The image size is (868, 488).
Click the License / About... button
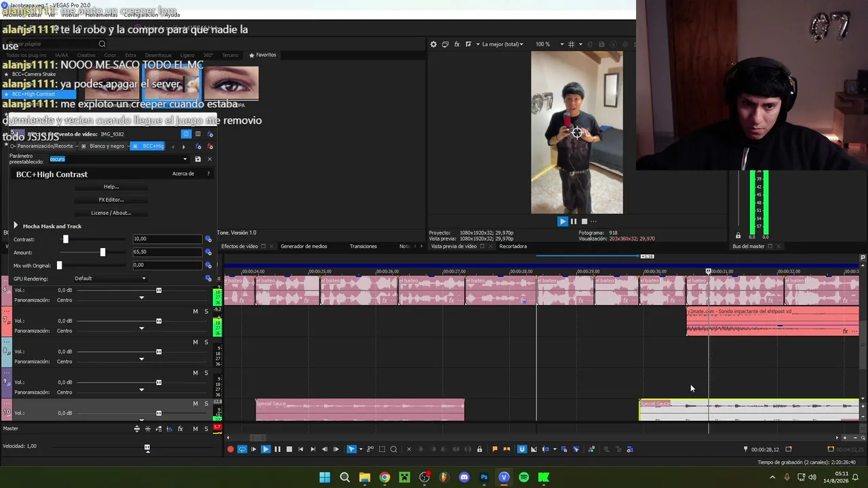point(111,213)
